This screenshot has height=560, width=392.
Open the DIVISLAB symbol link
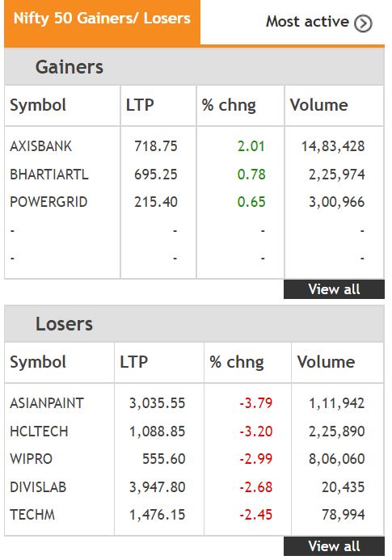coord(38,487)
